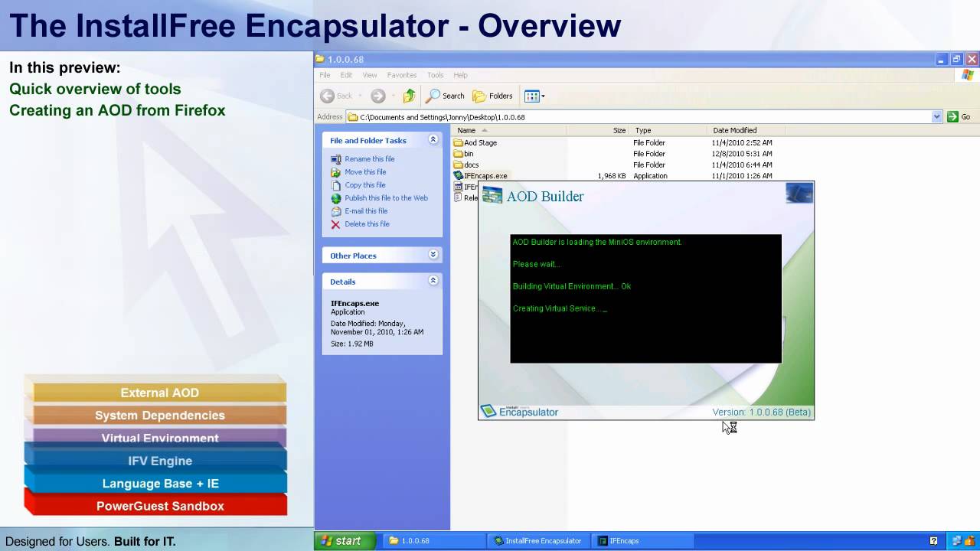
Task: Click the Forward arrow icon
Action: point(377,96)
